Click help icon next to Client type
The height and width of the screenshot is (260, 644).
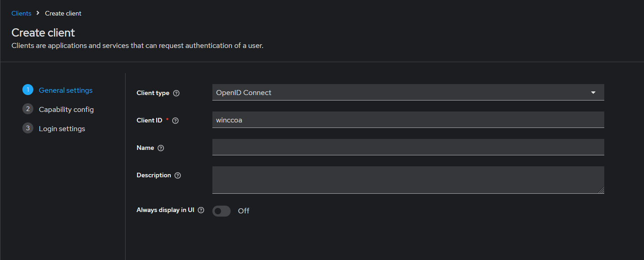(x=176, y=93)
